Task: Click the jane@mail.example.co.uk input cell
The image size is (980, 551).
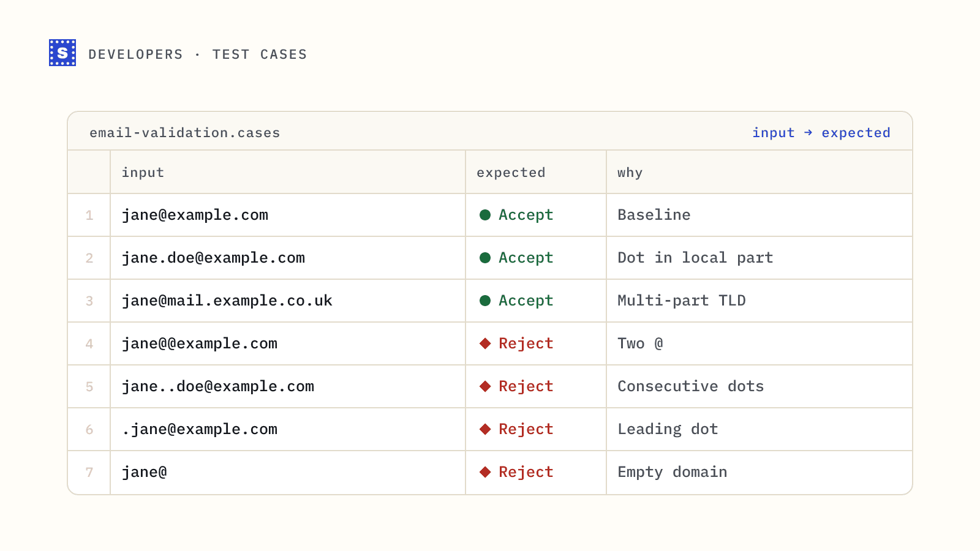Action: coord(288,301)
